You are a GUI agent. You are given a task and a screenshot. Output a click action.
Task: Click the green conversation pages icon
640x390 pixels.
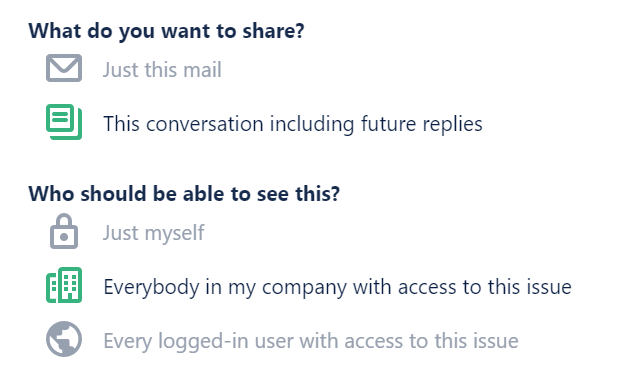[64, 122]
